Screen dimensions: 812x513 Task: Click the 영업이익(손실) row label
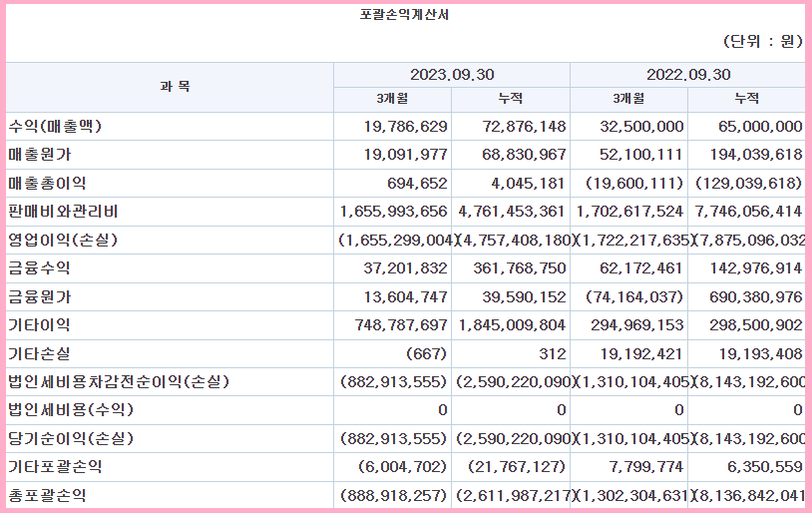pyautogui.click(x=63, y=240)
